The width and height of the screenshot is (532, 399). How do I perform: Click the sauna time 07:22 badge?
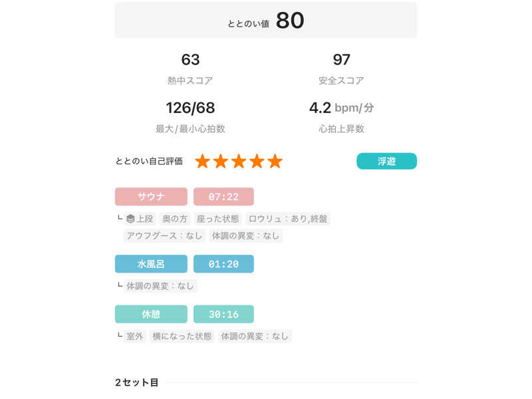pos(223,197)
